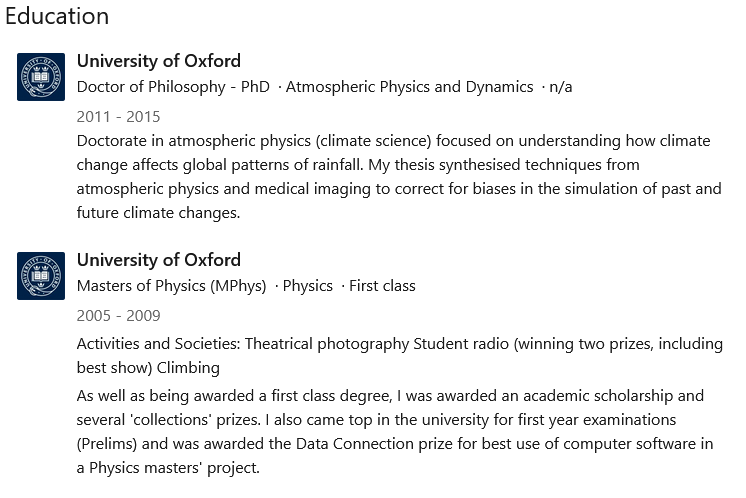Click the First class grade label
This screenshot has height=498, width=746.
[382, 286]
